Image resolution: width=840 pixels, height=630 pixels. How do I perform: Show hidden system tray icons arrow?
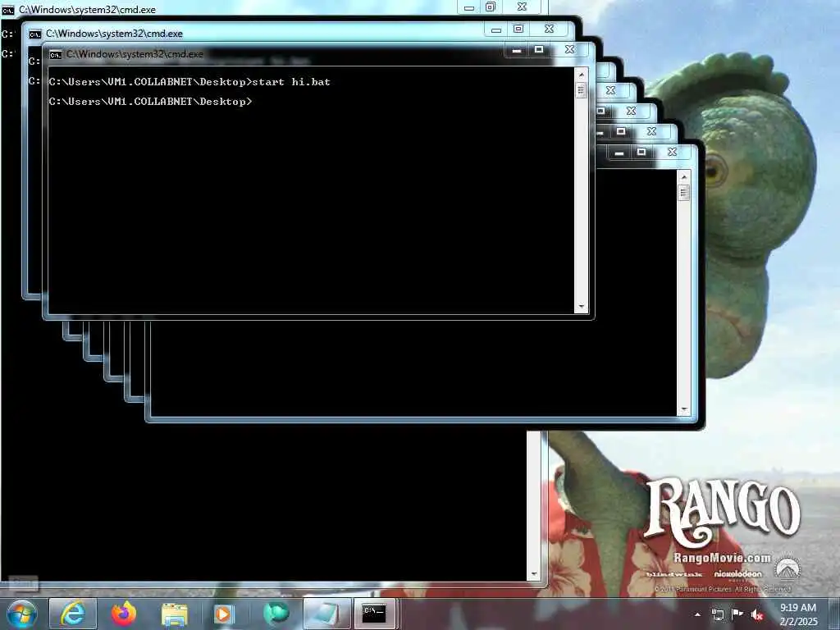697,615
